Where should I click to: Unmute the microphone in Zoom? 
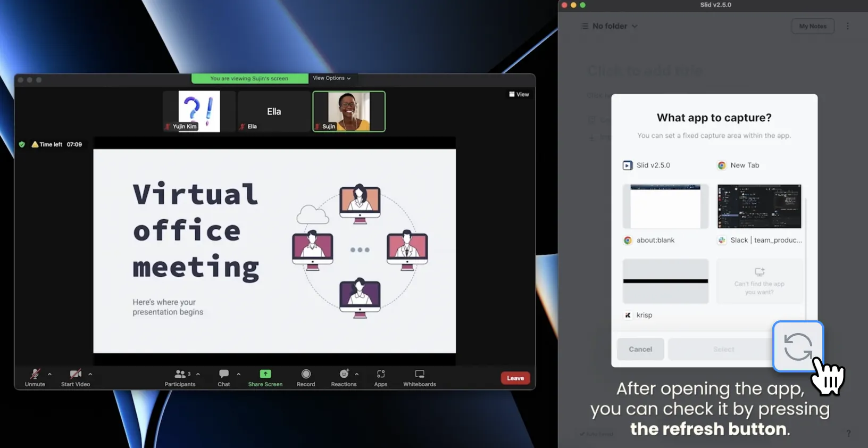(35, 377)
